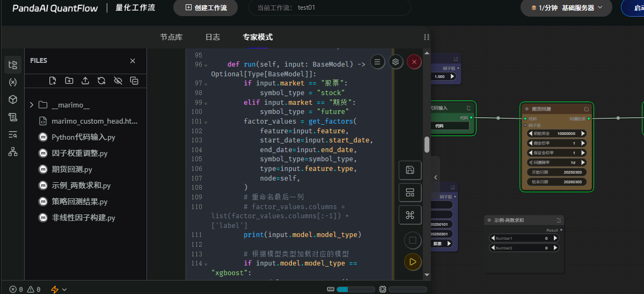Click the 当前工作流 test01 field
The image size is (644, 294).
pos(330,8)
